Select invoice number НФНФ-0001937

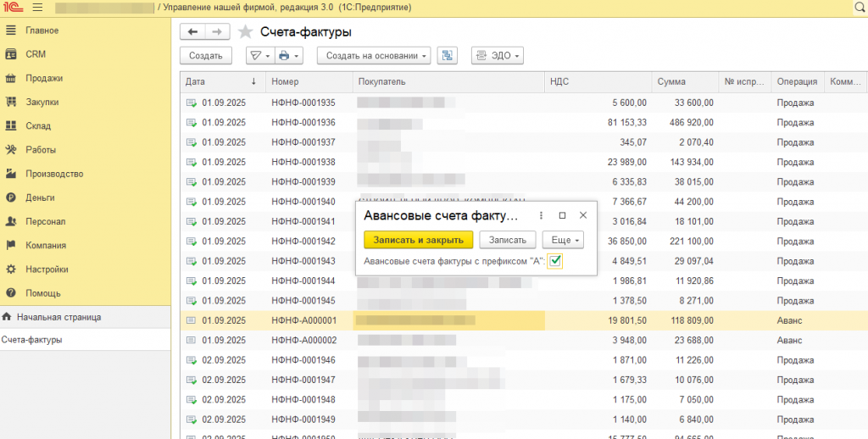click(303, 142)
